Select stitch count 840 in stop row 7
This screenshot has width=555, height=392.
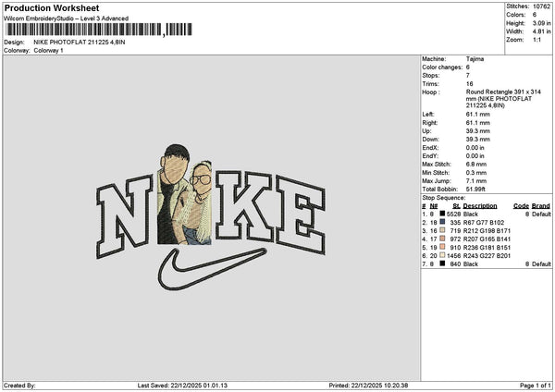click(455, 263)
